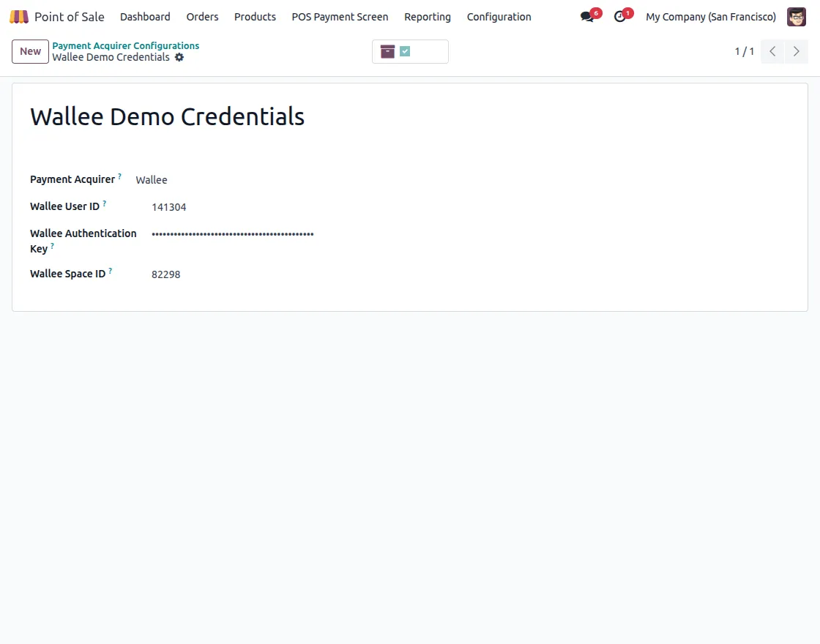Show help for Wallee Authentication Key
820x644 pixels.
(x=52, y=246)
